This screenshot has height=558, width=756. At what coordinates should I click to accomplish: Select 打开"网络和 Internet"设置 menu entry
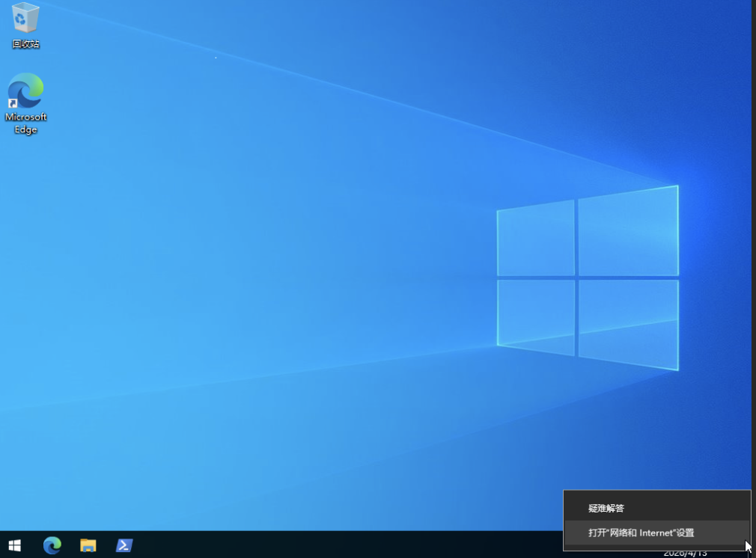point(641,533)
